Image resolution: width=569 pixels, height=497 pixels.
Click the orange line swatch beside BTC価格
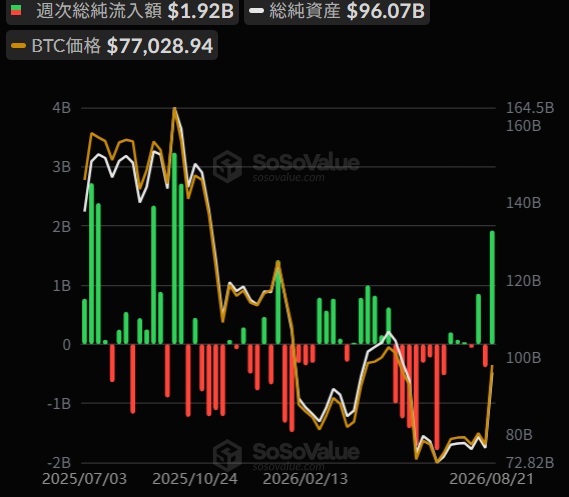(x=19, y=45)
